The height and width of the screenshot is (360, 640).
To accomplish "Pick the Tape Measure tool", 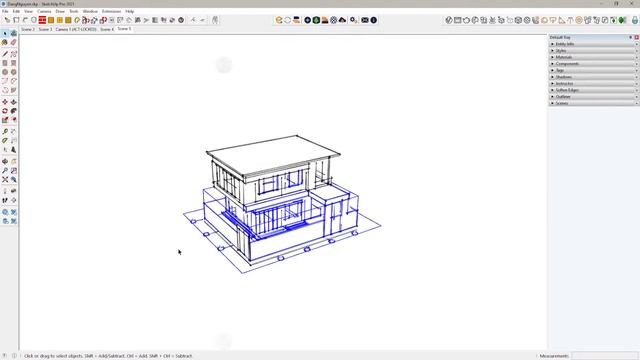I will pyautogui.click(x=5, y=131).
